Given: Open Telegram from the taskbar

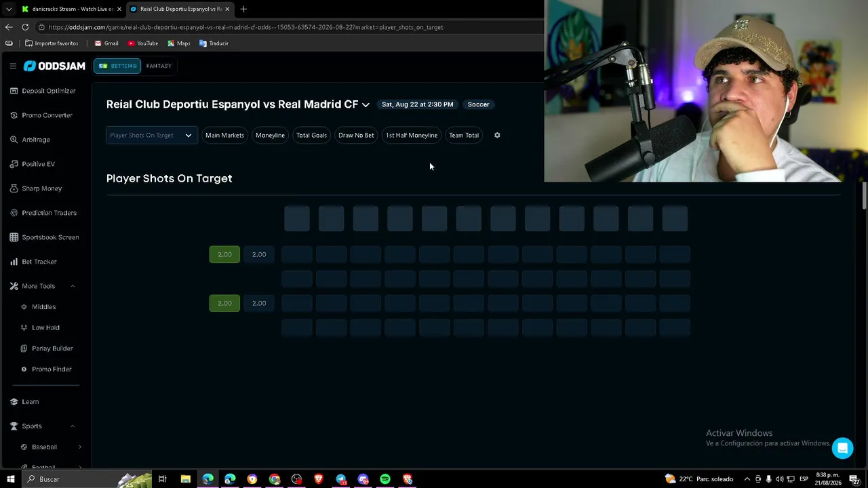Looking at the screenshot, I should 341,479.
